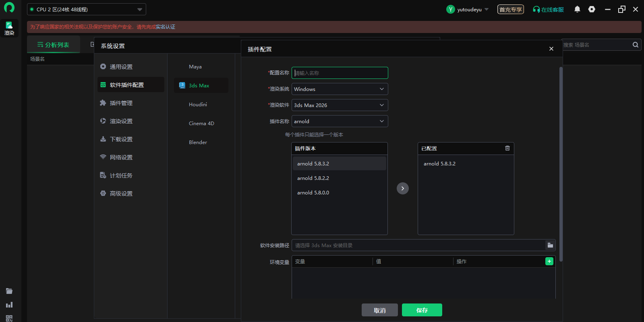Select 3ds Max in software list
Screen dimensions: 644x322
coord(201,85)
